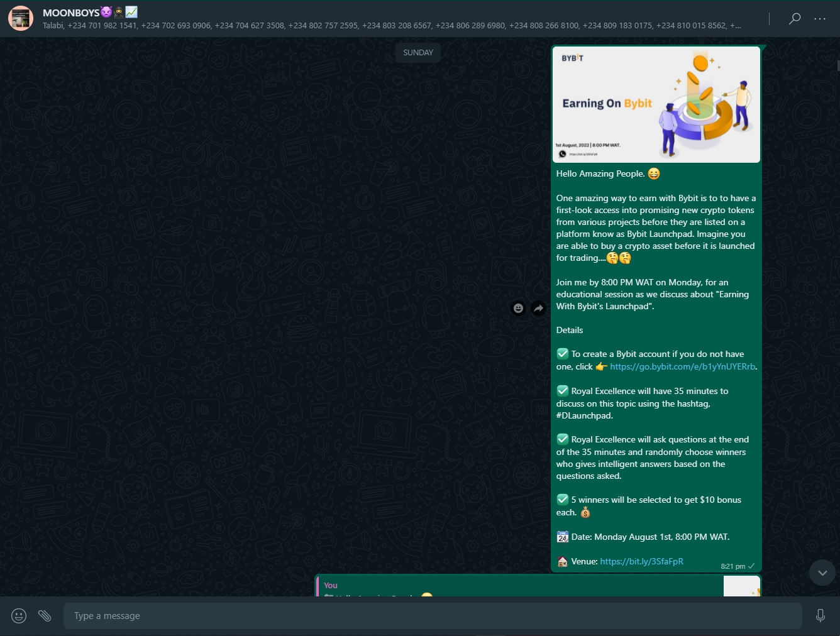Image resolution: width=840 pixels, height=636 pixels.
Task: Click the 'Details' heading in the message
Action: 570,330
